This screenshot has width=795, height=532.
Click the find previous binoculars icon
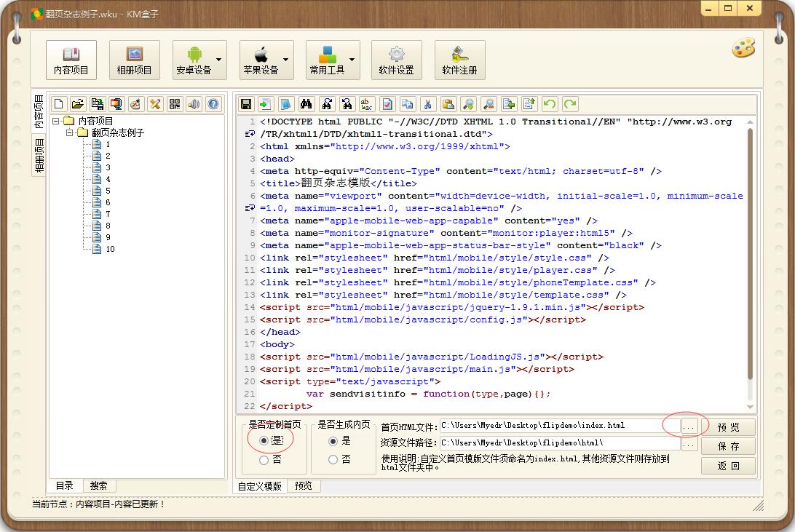coord(347,104)
